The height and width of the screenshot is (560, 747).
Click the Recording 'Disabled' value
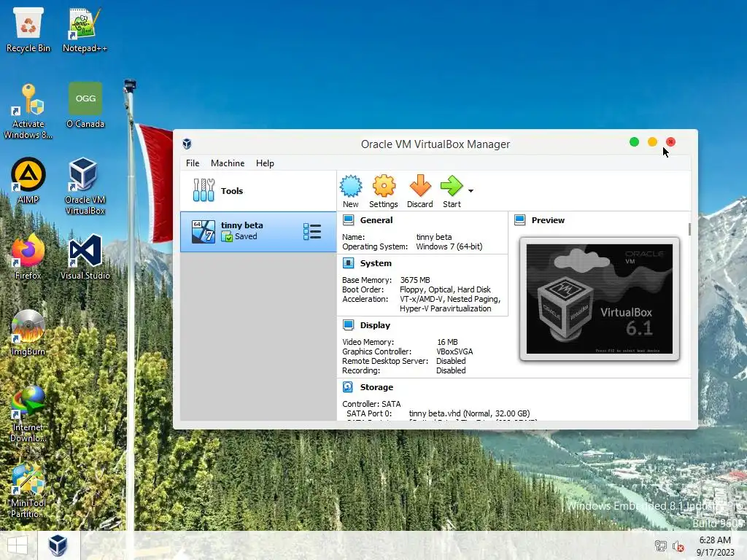[x=451, y=370]
